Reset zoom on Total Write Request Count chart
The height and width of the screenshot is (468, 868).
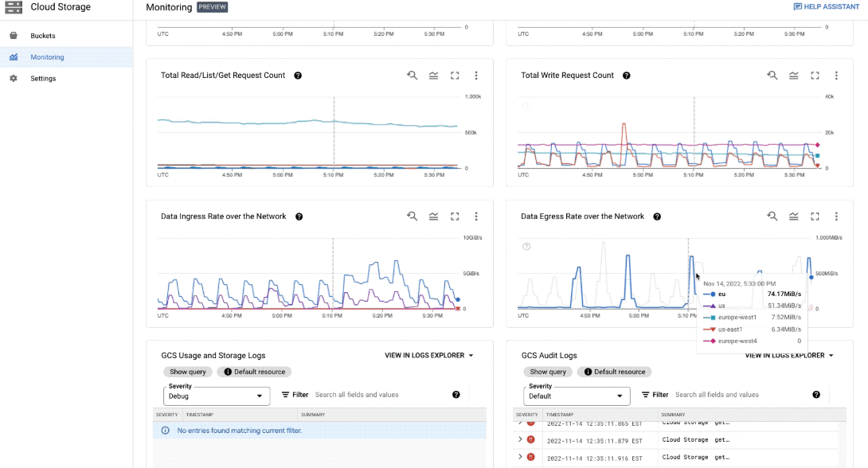pyautogui.click(x=772, y=75)
